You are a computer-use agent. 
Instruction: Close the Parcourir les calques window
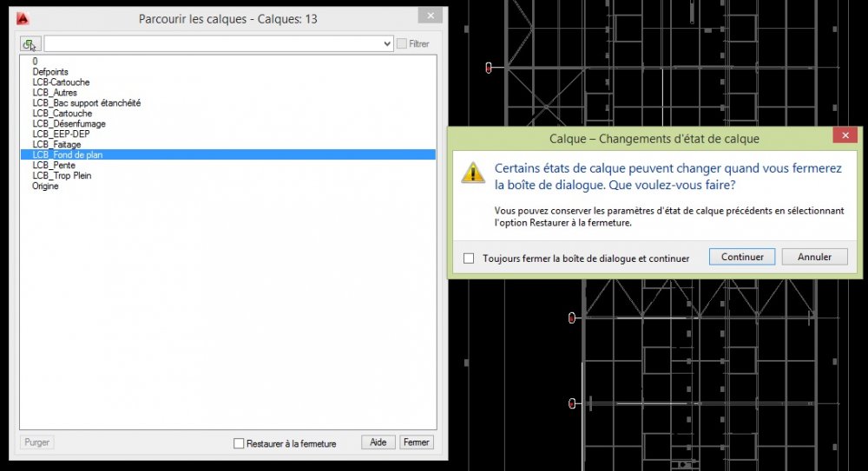tap(431, 16)
